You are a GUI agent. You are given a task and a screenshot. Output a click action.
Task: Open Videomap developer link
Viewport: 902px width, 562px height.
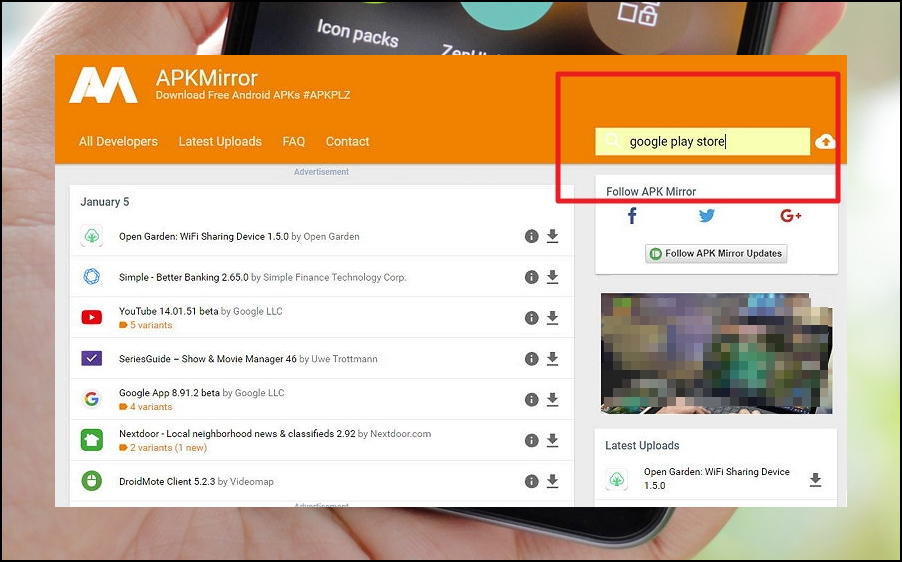pyautogui.click(x=252, y=481)
